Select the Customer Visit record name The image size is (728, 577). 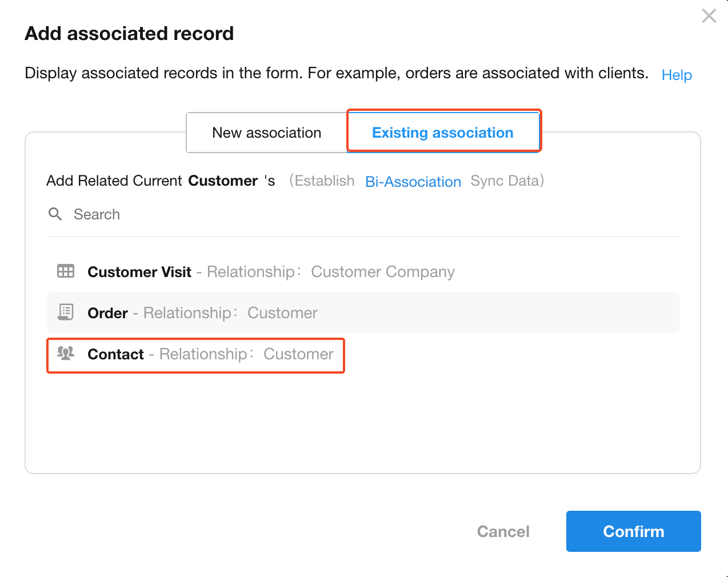pos(139,272)
